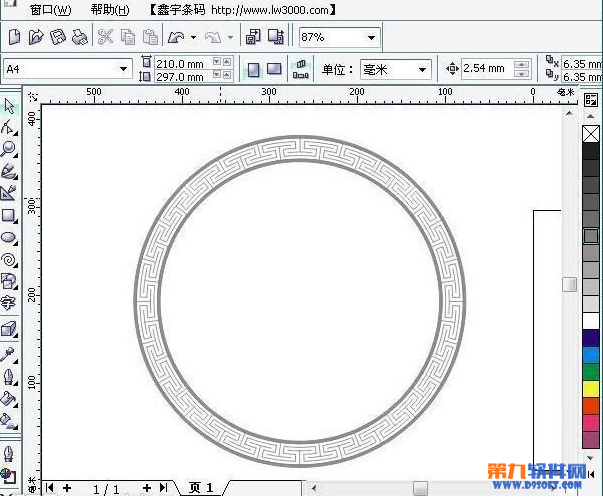Click the Undo arrow icon
This screenshot has width=603, height=500.
[176, 37]
